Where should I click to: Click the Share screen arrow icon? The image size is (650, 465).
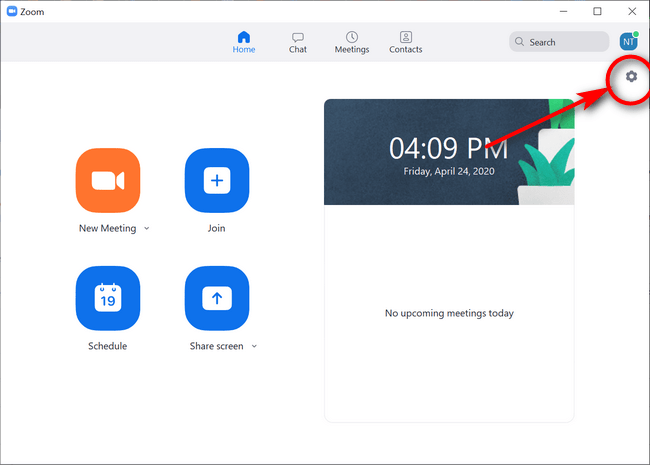pos(217,298)
